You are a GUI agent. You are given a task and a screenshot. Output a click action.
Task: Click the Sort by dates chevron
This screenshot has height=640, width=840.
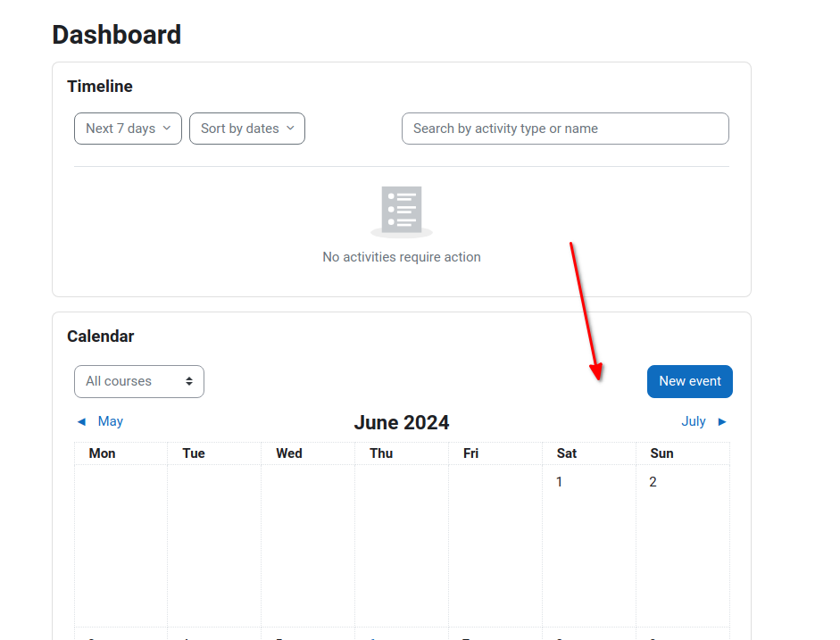(x=290, y=128)
